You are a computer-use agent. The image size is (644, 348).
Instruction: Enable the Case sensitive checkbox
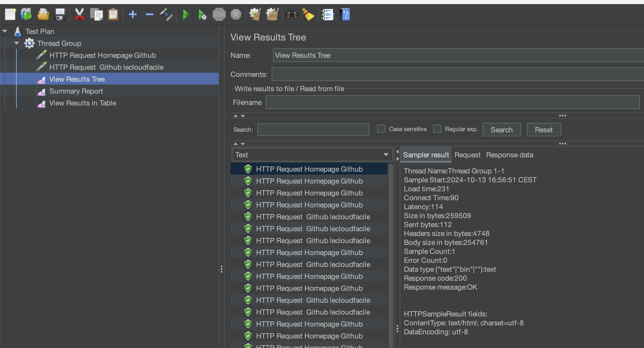pos(381,129)
